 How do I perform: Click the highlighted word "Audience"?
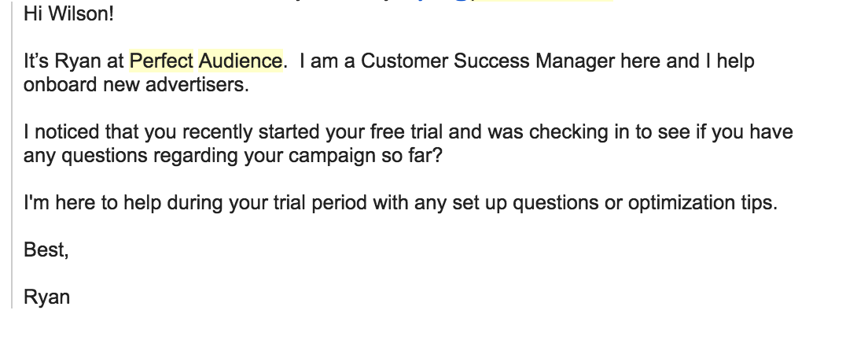[241, 61]
